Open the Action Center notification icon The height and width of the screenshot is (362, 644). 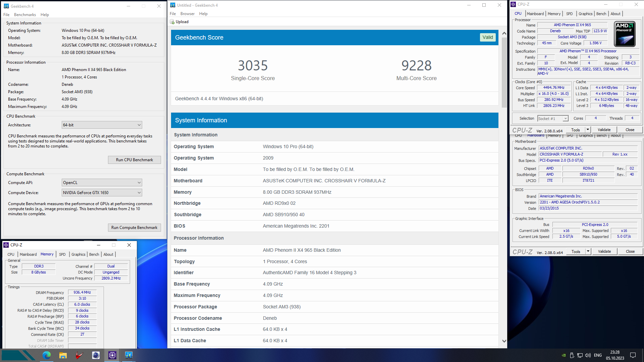click(x=633, y=355)
